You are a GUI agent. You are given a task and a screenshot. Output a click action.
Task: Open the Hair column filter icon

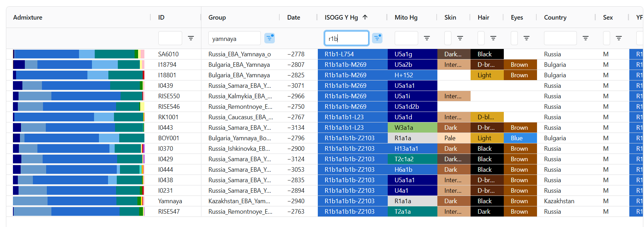pos(493,38)
